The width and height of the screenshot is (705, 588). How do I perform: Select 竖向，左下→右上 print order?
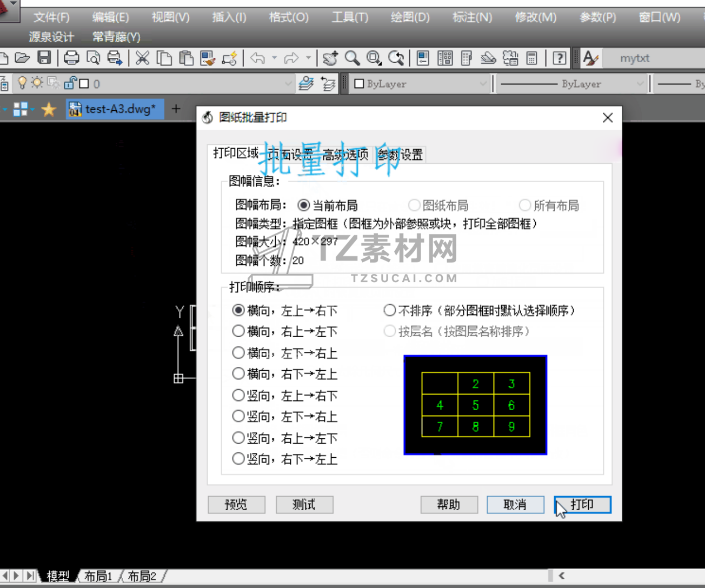tap(285, 417)
